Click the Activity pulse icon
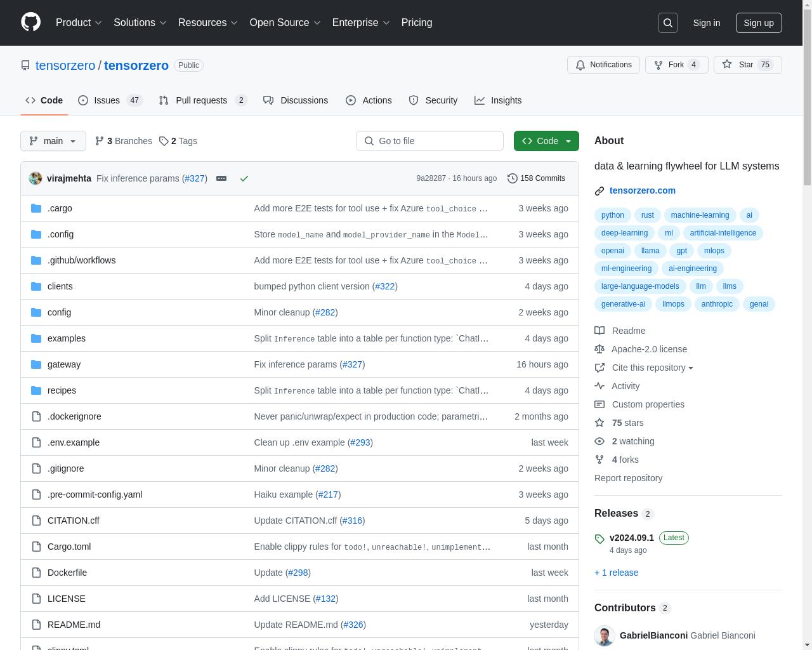812x650 pixels. (599, 386)
